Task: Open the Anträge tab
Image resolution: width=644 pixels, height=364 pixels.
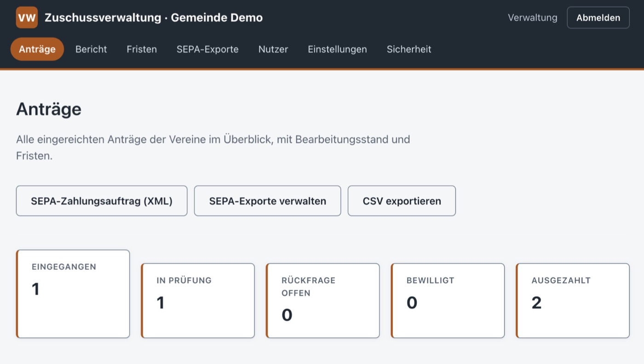Action: click(x=37, y=49)
